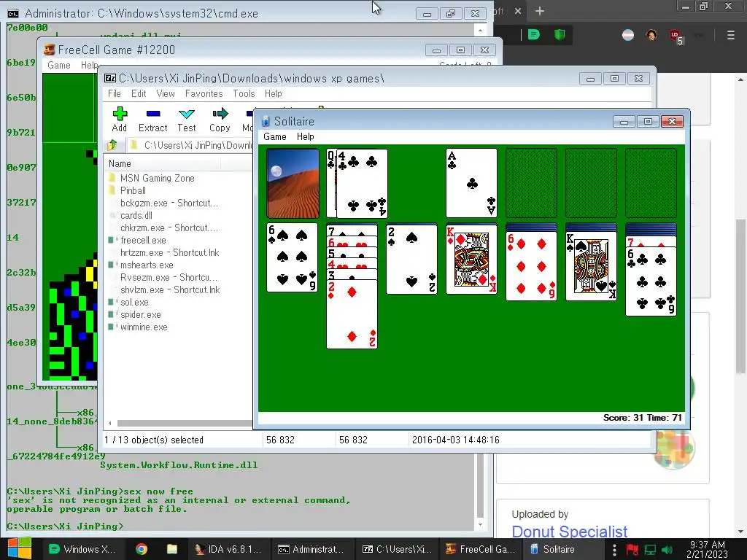Select spider.exe in file list
747x560 pixels.
point(141,314)
